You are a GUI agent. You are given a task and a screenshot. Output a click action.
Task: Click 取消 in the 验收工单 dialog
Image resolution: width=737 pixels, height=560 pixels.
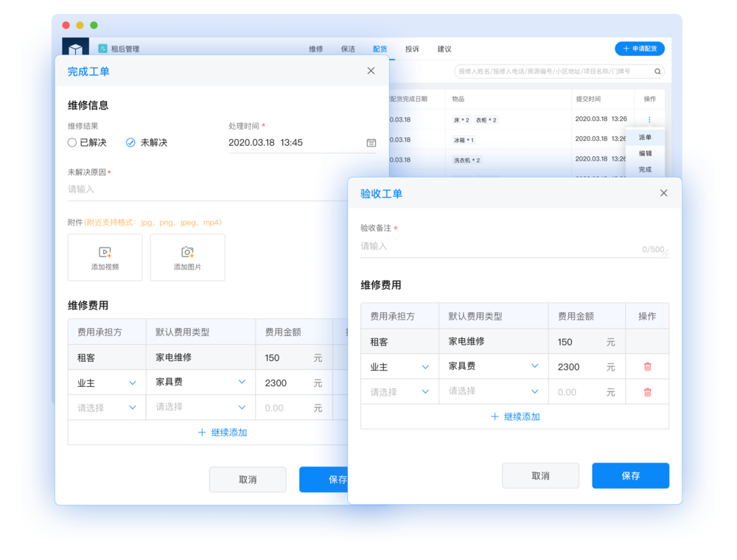pyautogui.click(x=540, y=476)
